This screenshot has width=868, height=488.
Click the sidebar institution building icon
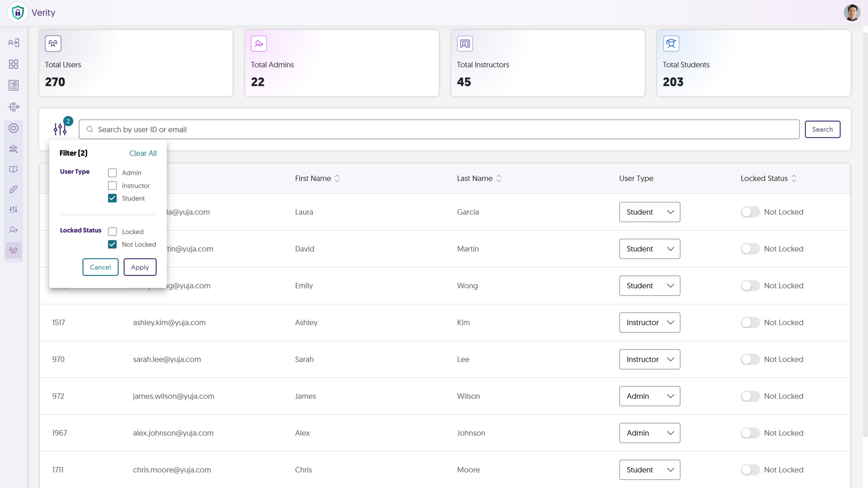(x=14, y=149)
